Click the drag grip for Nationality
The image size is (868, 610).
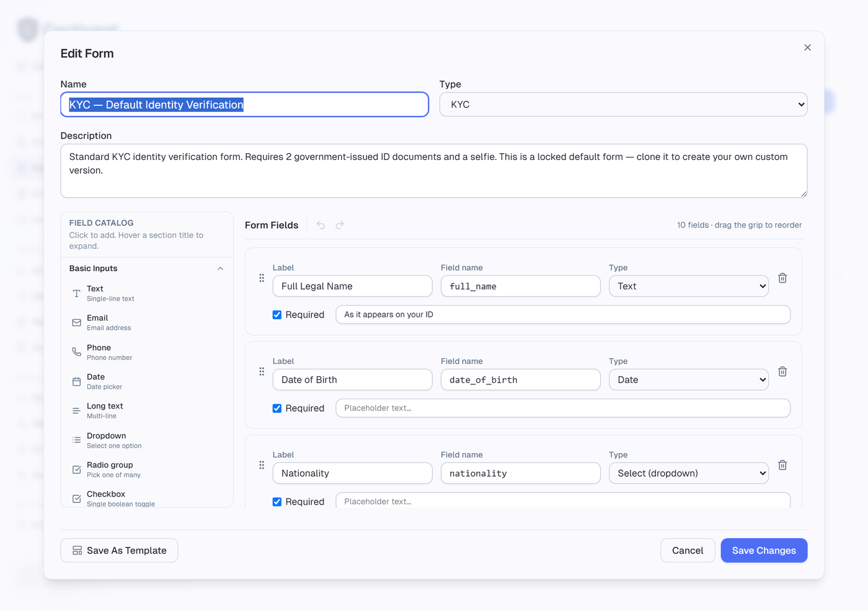coord(262,466)
